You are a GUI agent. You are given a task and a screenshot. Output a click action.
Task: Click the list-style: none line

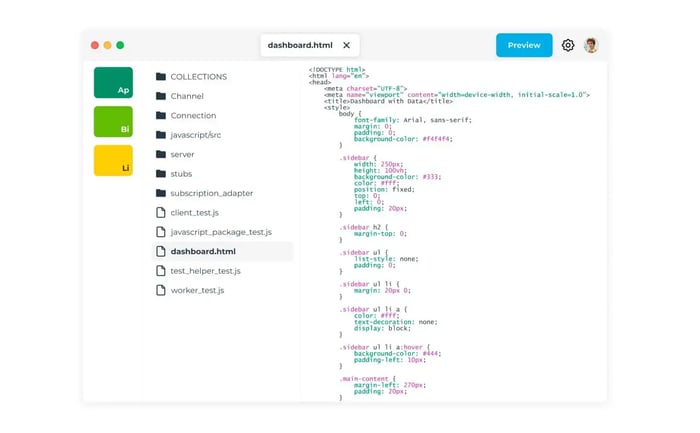386,259
